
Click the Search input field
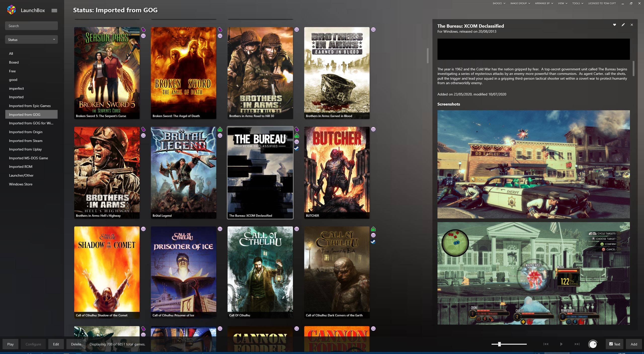(31, 26)
